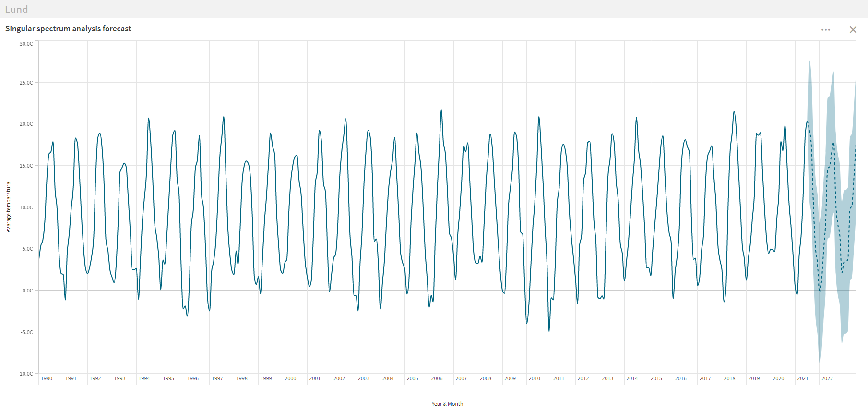Choose the 2015 year label

(x=656, y=378)
